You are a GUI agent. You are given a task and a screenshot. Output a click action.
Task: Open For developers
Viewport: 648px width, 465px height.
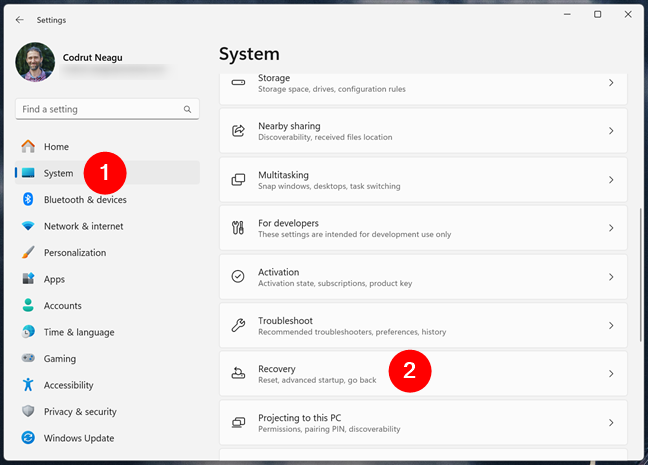(423, 228)
